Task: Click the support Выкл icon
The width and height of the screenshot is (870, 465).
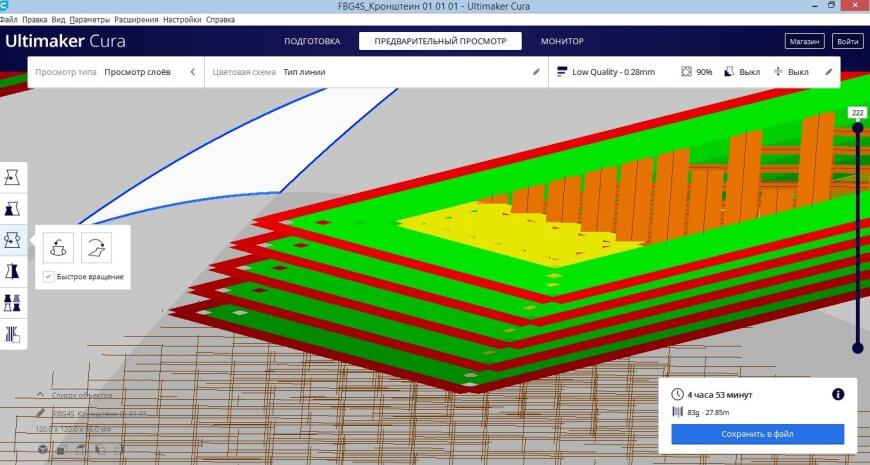Action: coord(729,72)
